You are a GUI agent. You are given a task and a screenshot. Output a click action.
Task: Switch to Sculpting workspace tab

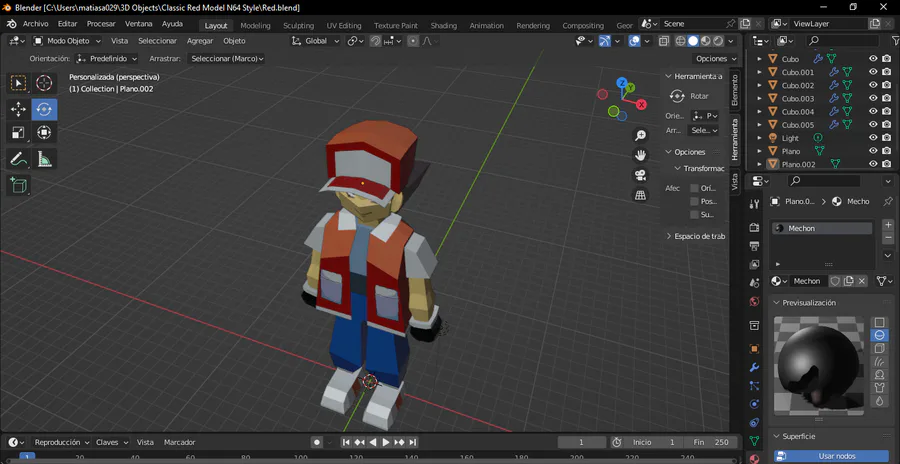[x=298, y=25]
